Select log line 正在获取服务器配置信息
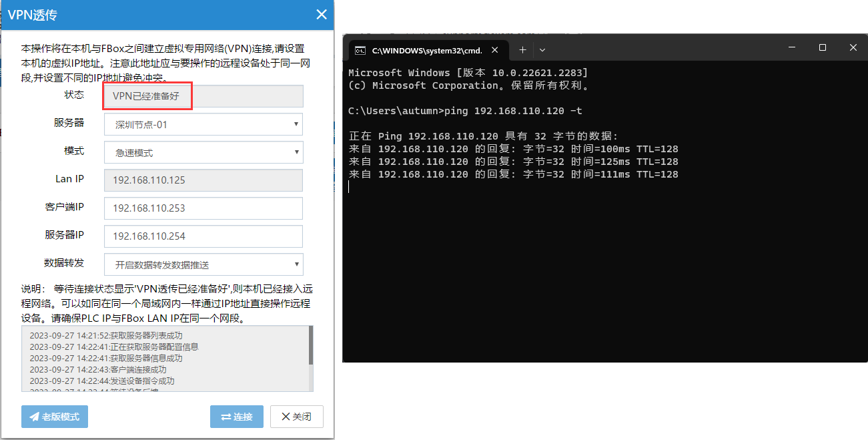 (113, 347)
